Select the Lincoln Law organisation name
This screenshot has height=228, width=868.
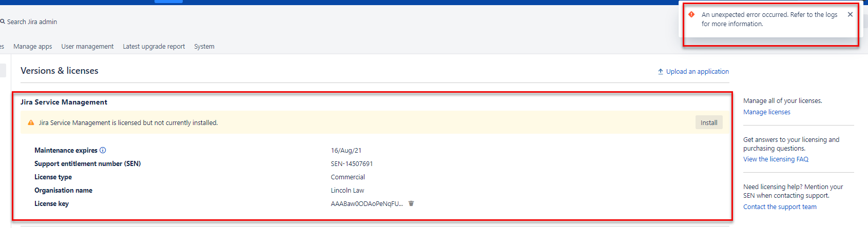(x=348, y=190)
